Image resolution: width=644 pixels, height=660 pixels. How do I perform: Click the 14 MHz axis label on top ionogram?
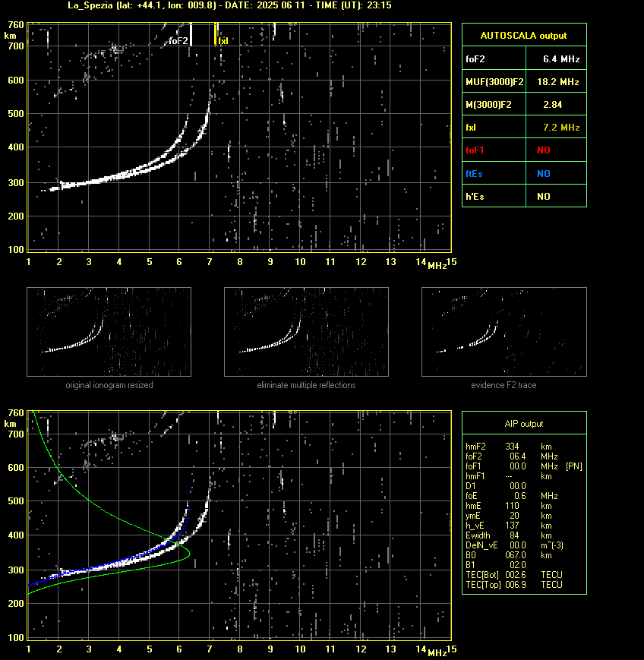(421, 262)
